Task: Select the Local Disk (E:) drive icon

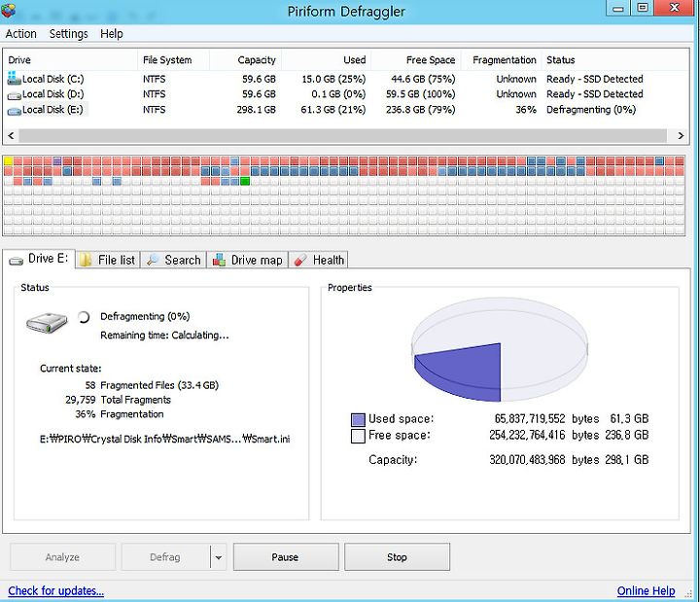Action: tap(15, 110)
